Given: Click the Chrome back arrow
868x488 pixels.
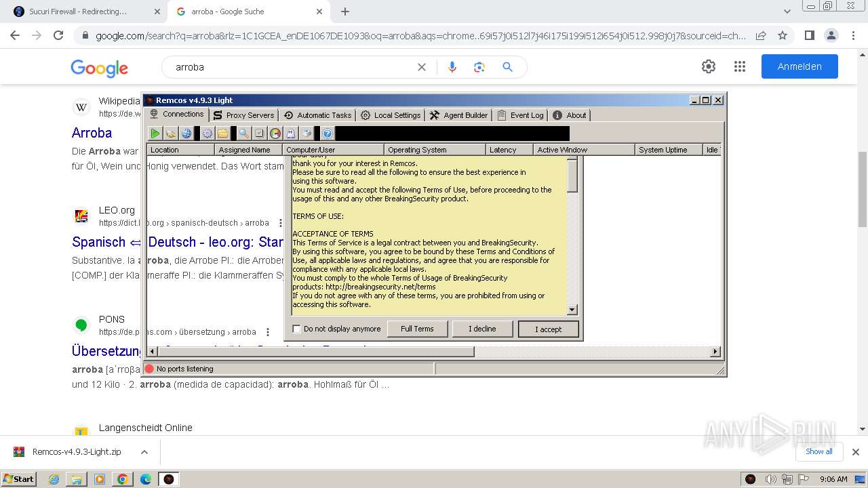Looking at the screenshot, I should coord(15,35).
